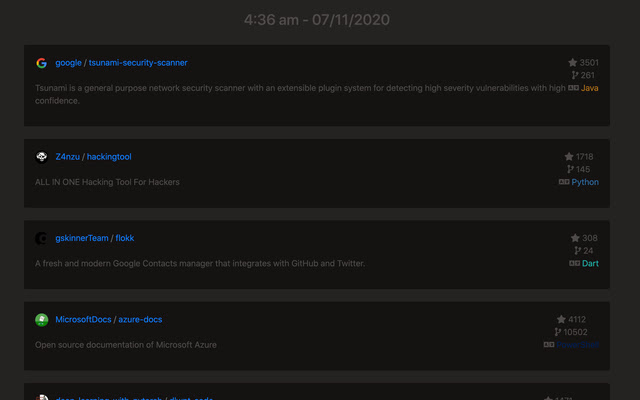Open the gskinnerTeam owner link
The height and width of the screenshot is (400, 640).
coord(82,238)
